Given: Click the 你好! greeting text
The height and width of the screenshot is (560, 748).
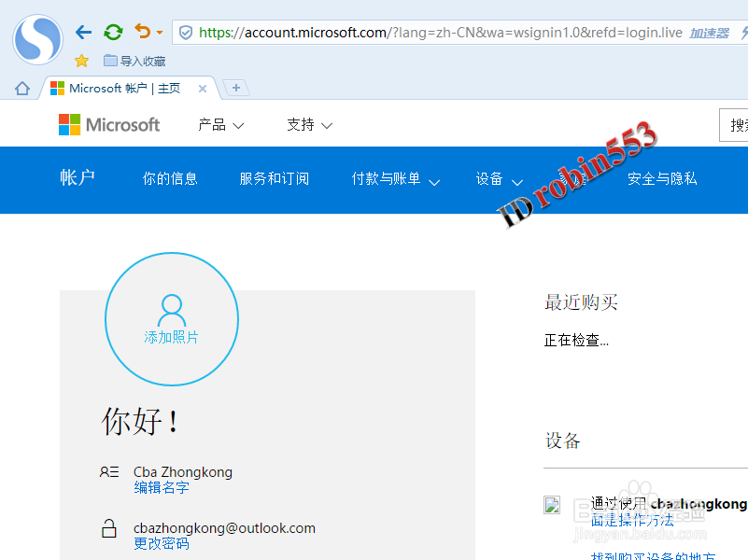Looking at the screenshot, I should (x=141, y=421).
